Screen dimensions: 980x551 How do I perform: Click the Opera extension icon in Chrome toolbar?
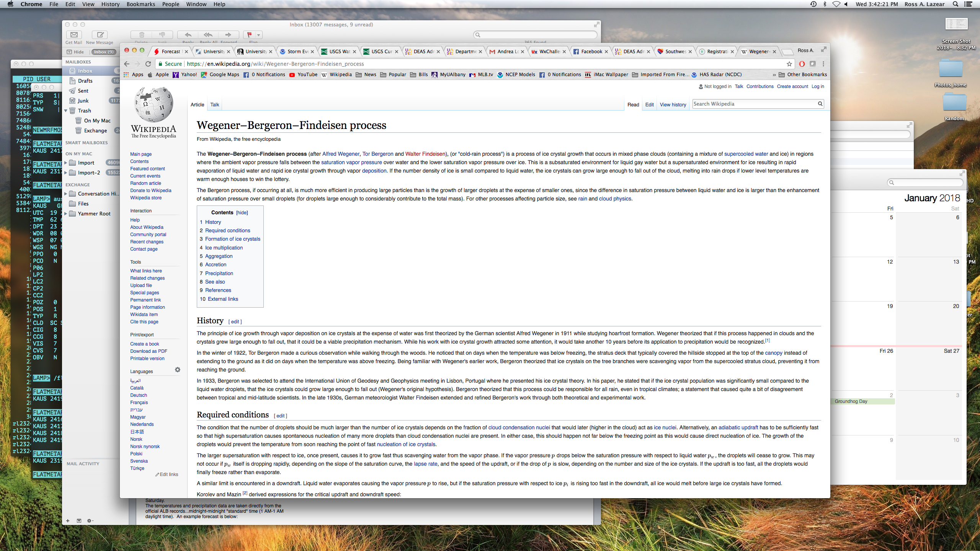point(802,64)
